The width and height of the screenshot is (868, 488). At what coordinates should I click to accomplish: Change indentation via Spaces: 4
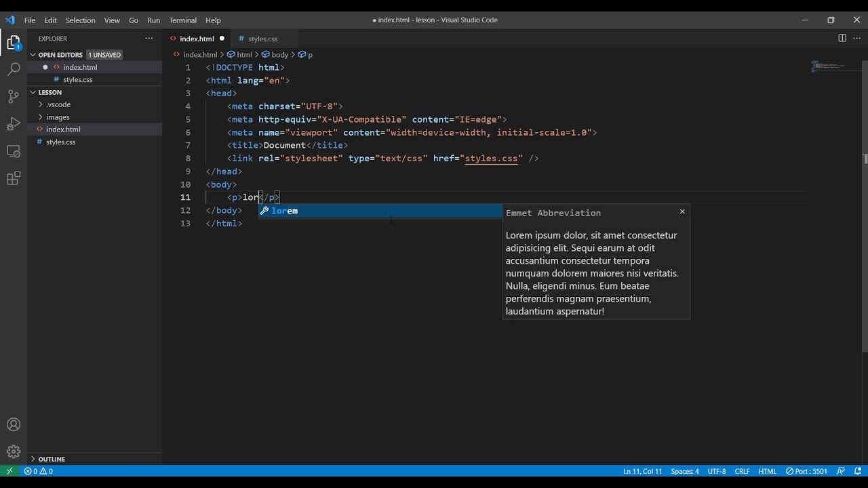(x=685, y=471)
